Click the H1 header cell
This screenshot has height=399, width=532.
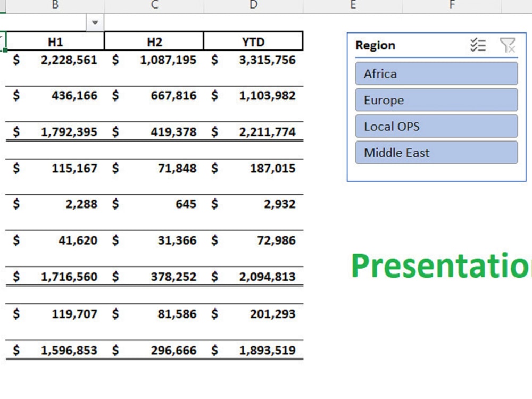(x=55, y=41)
